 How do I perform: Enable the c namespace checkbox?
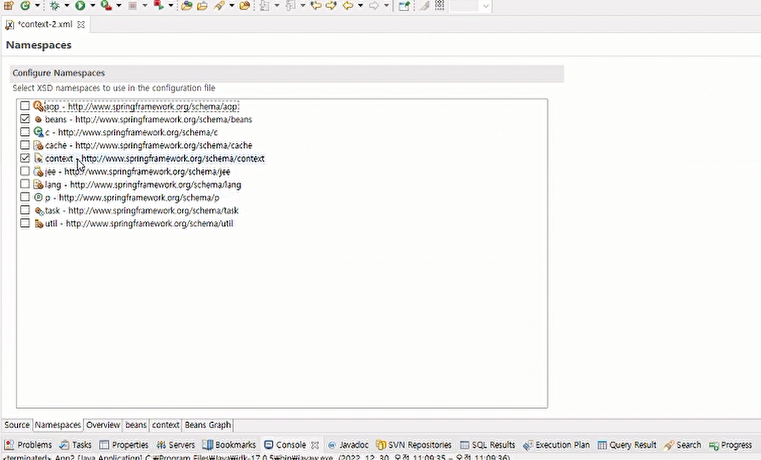[x=25, y=132]
